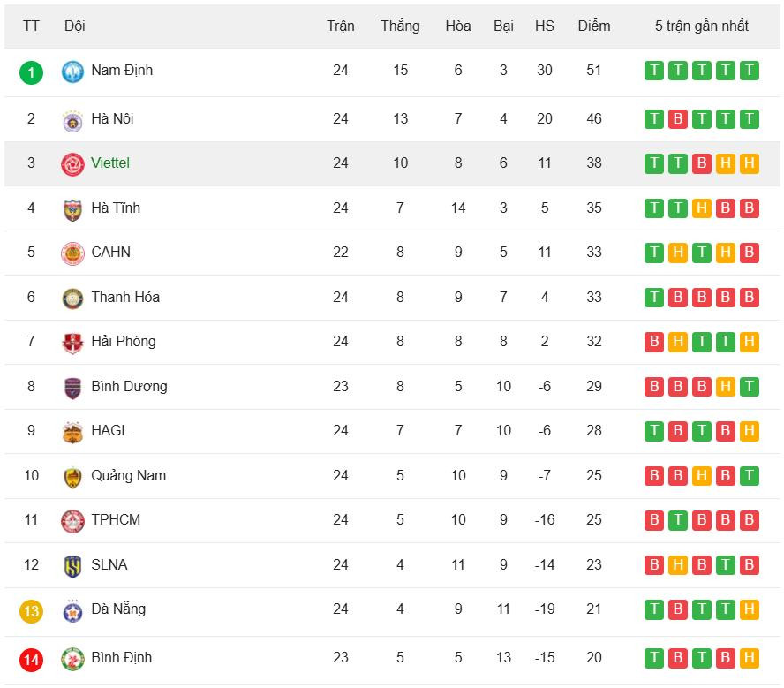784x688 pixels.
Task: Click the green rank 1 circle
Action: [31, 72]
